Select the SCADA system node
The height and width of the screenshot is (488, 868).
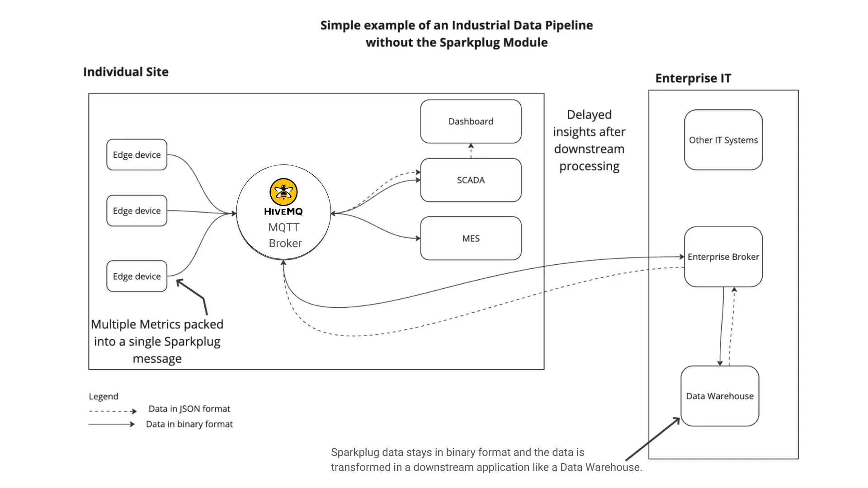coord(470,179)
